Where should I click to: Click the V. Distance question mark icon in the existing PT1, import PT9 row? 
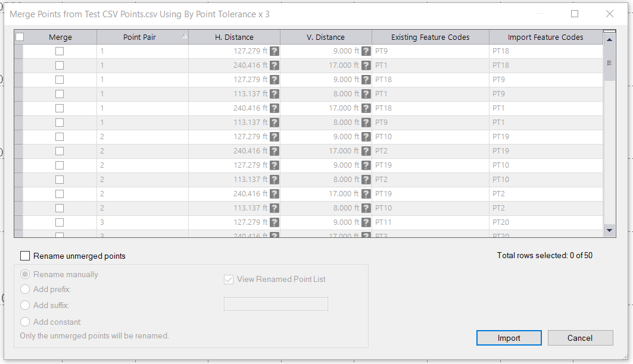[x=366, y=94]
